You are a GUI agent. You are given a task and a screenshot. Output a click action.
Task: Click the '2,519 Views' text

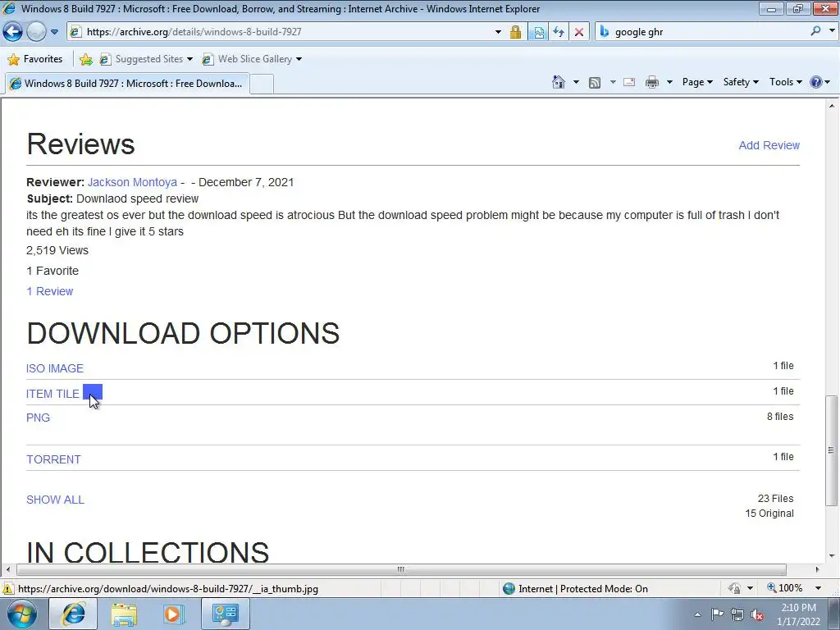57,250
